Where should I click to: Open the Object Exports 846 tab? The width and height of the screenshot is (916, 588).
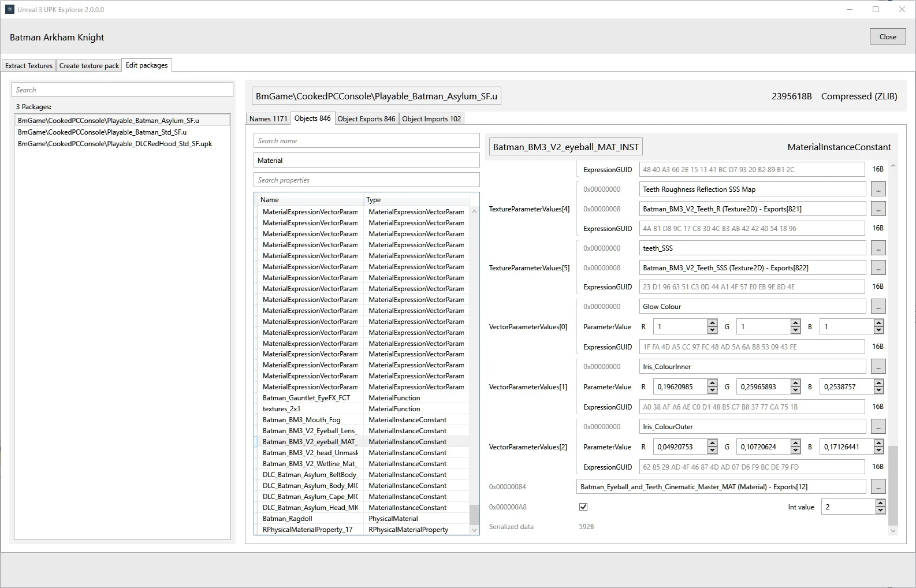[366, 119]
